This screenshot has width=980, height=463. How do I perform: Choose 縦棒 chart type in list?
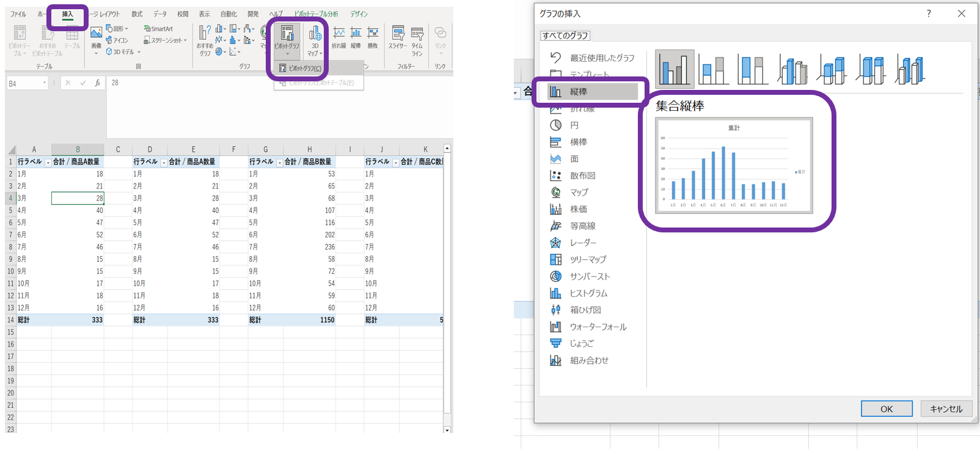point(593,92)
